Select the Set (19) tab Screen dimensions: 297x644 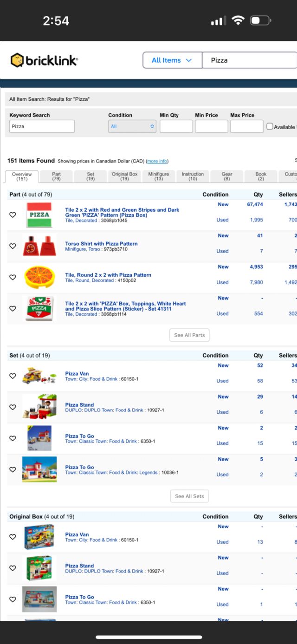coord(90,176)
